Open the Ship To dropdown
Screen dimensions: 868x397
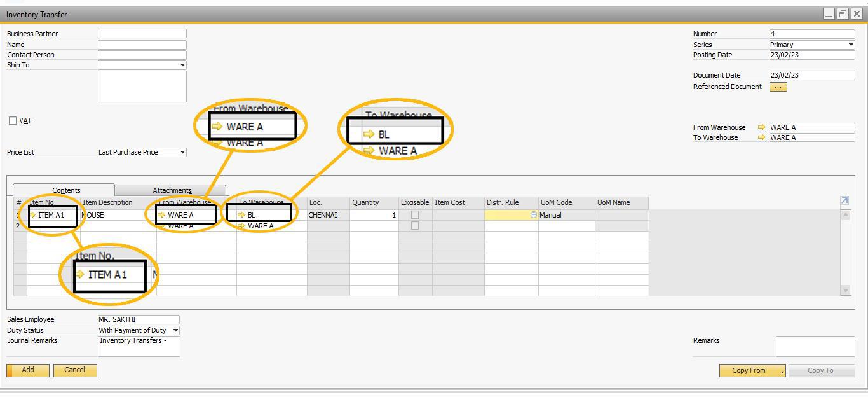(x=182, y=65)
